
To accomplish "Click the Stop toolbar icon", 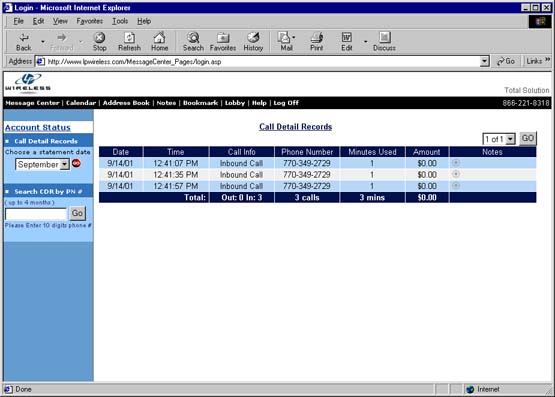I will tap(99, 42).
